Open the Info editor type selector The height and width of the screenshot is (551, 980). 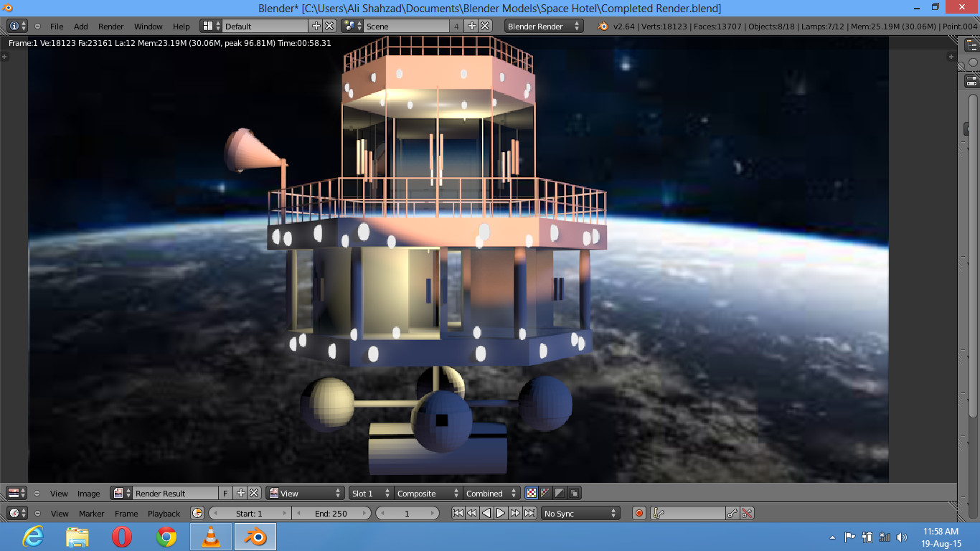click(17, 26)
